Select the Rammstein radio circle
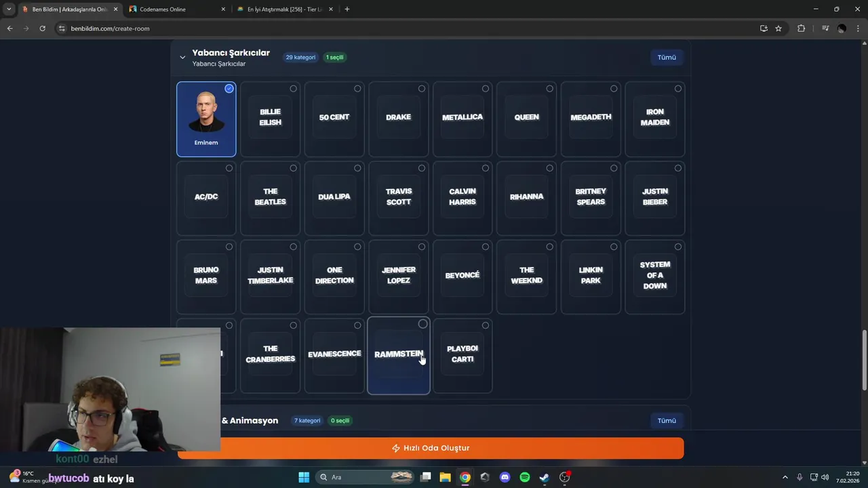The image size is (868, 488). point(422,324)
